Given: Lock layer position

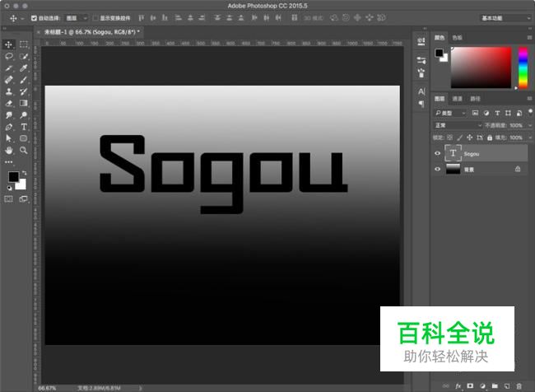Looking at the screenshot, I should click(469, 138).
